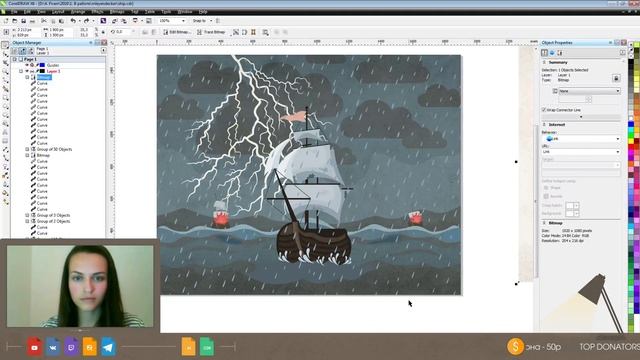Click the Redo arrow icon
The height and width of the screenshot is (360, 640).
point(86,21)
